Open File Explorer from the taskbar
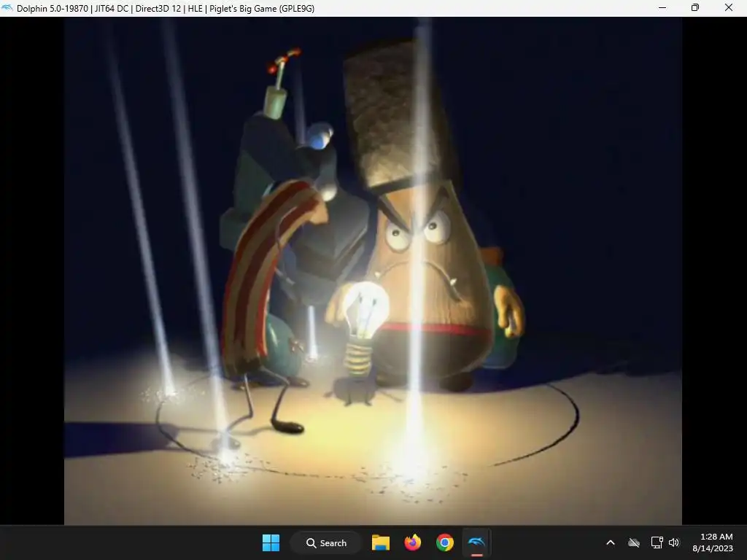 (x=381, y=542)
